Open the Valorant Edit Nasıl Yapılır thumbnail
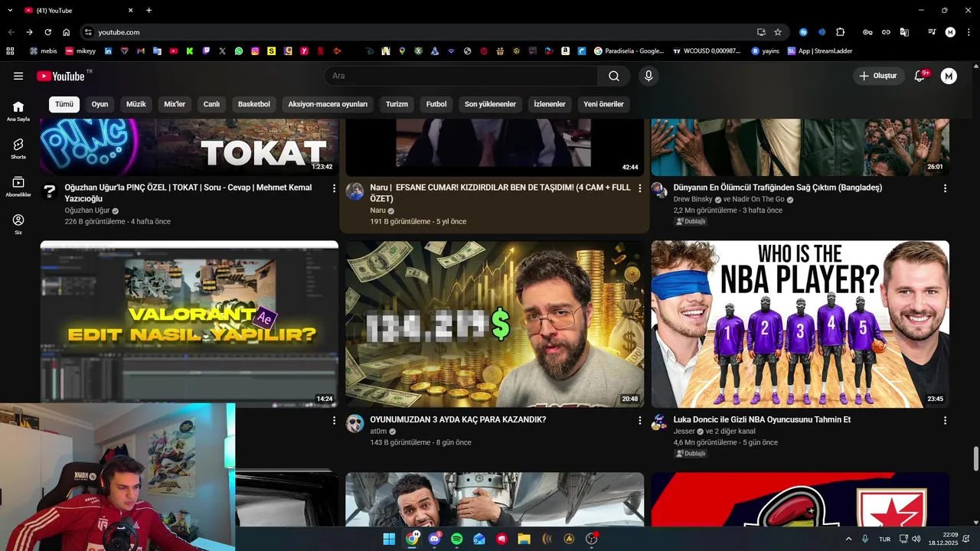Viewport: 980px width, 551px height. 189,324
